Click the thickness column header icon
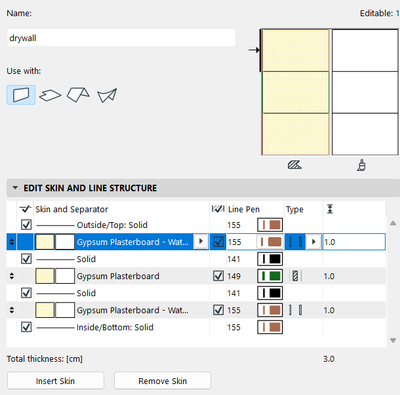The image size is (400, 395). (x=330, y=209)
